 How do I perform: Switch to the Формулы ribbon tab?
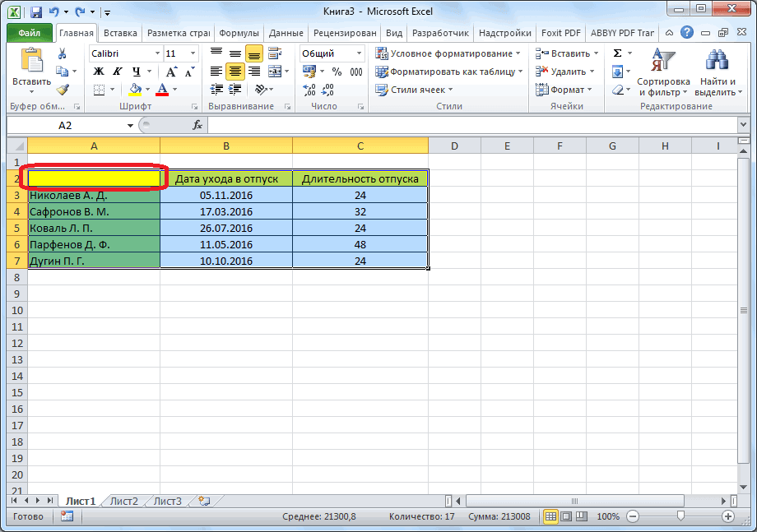pyautogui.click(x=239, y=33)
